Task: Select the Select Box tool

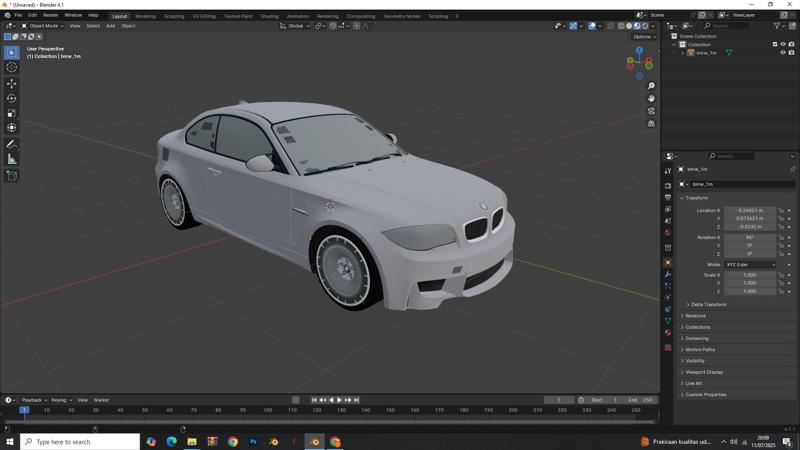Action: pos(12,53)
